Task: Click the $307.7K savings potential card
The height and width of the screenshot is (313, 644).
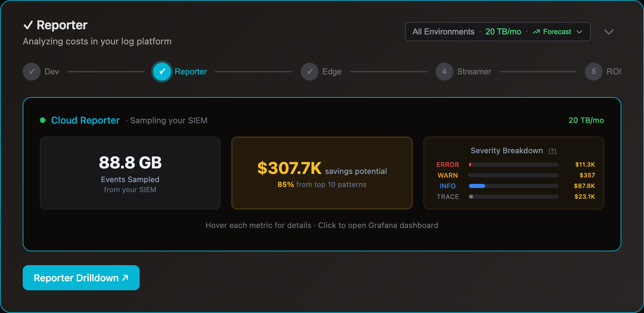Action: point(322,173)
